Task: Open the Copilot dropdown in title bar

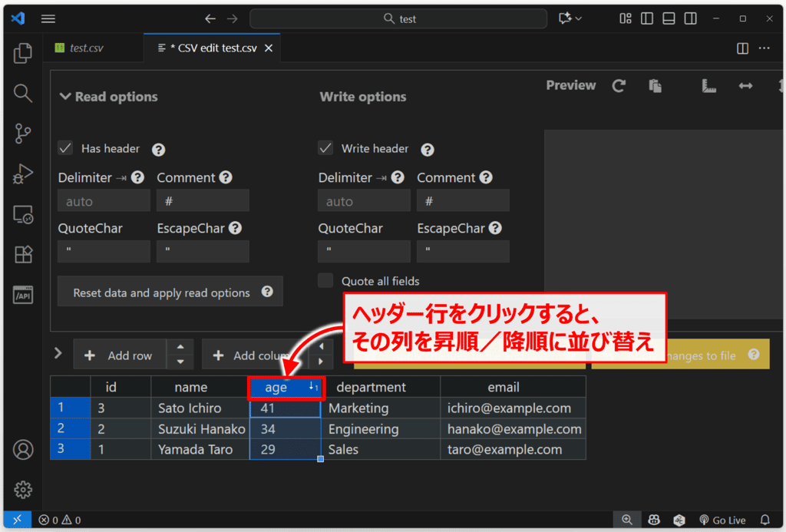Action: 570,18
